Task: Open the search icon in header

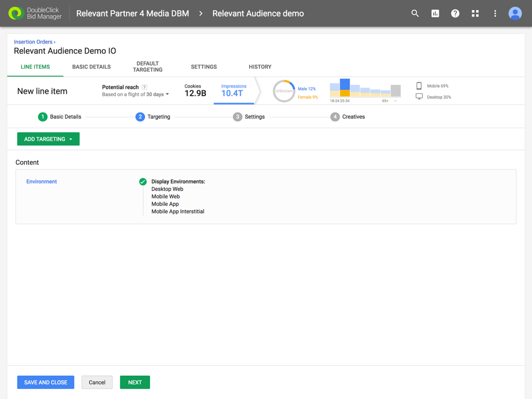Action: (415, 13)
